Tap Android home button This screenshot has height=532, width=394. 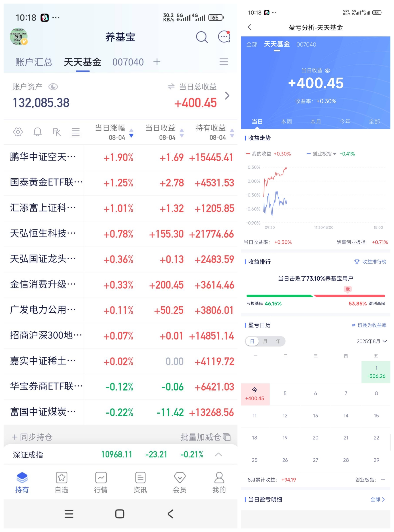(x=120, y=514)
